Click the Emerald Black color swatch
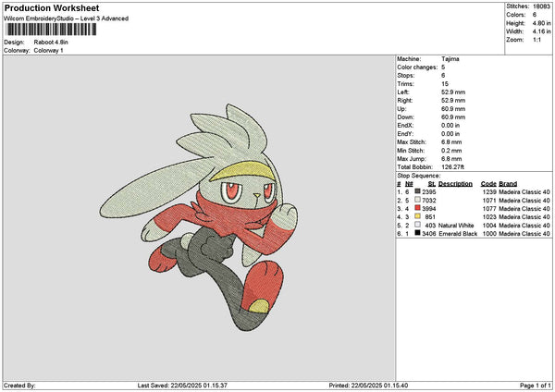555x392 pixels. (x=418, y=233)
